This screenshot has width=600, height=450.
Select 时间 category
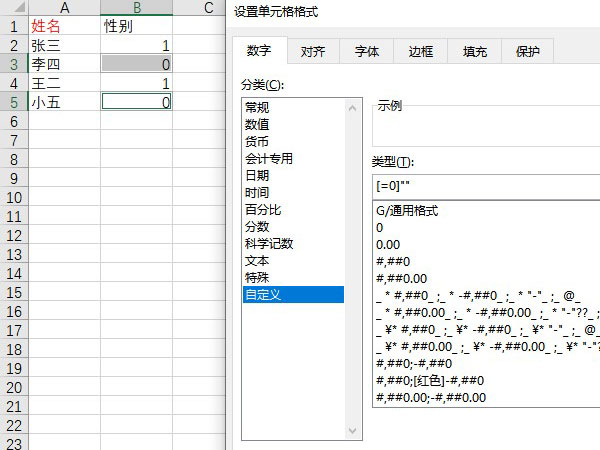(293, 192)
